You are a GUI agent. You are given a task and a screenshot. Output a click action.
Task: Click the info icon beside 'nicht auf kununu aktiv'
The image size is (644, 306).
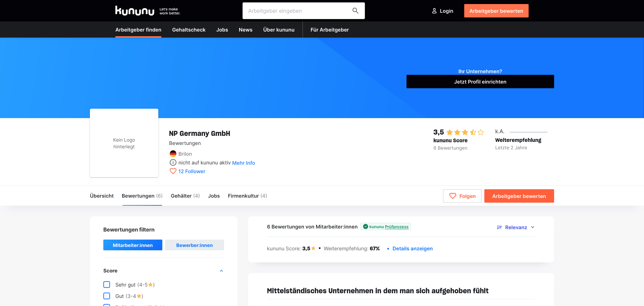point(173,162)
